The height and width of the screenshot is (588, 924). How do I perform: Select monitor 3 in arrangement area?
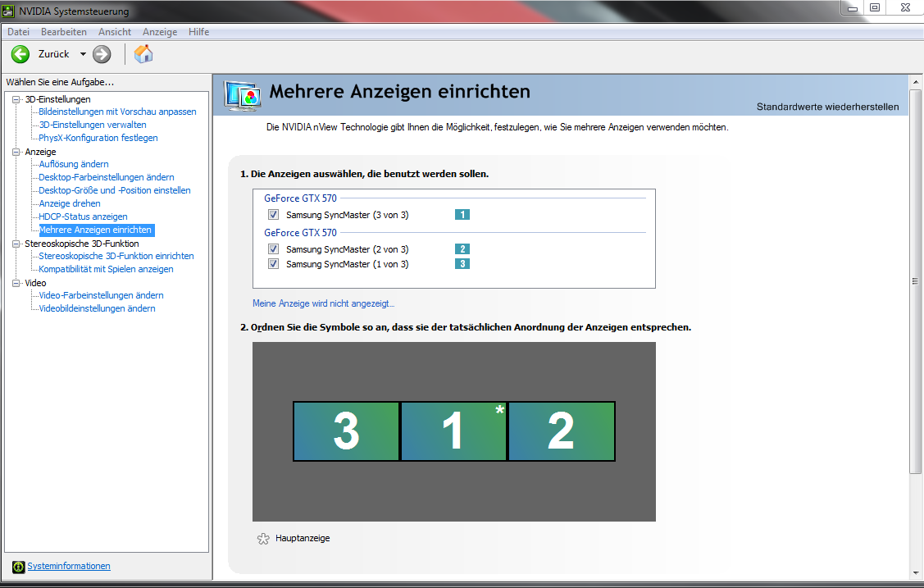(346, 431)
